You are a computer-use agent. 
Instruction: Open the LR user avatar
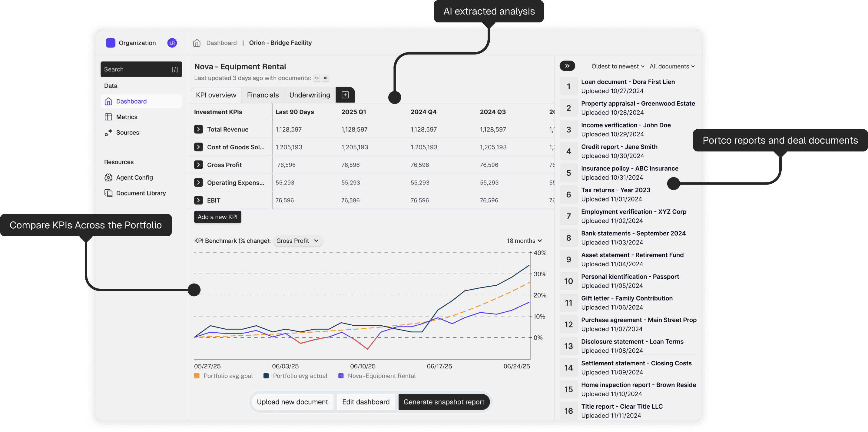tap(172, 43)
